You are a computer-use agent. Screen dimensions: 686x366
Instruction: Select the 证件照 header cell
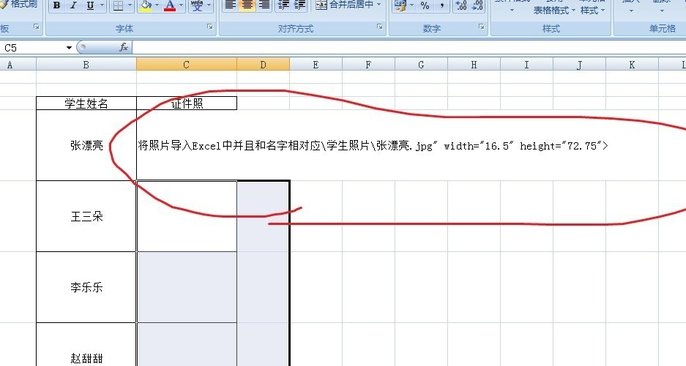187,103
